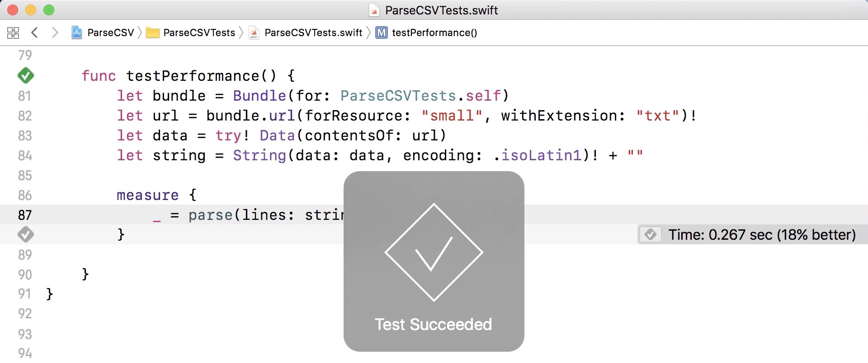Click the ParseCSV project icon in jump bar
This screenshot has height=363, width=868.
[77, 33]
